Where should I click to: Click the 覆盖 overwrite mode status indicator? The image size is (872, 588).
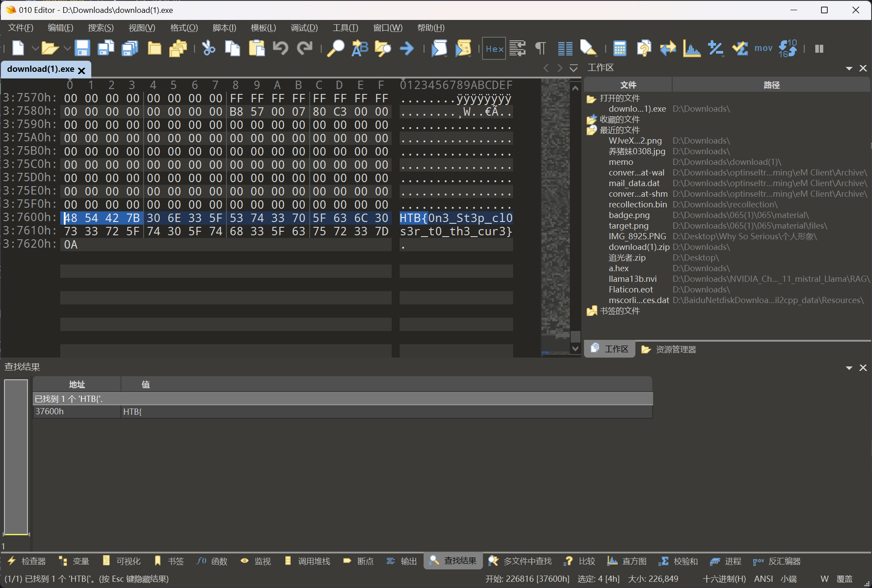844,579
